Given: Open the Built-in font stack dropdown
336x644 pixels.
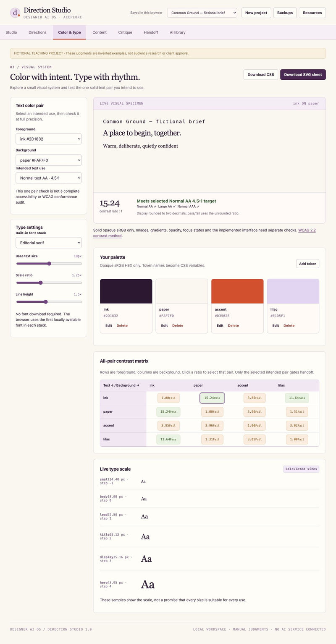Looking at the screenshot, I should click(48, 243).
